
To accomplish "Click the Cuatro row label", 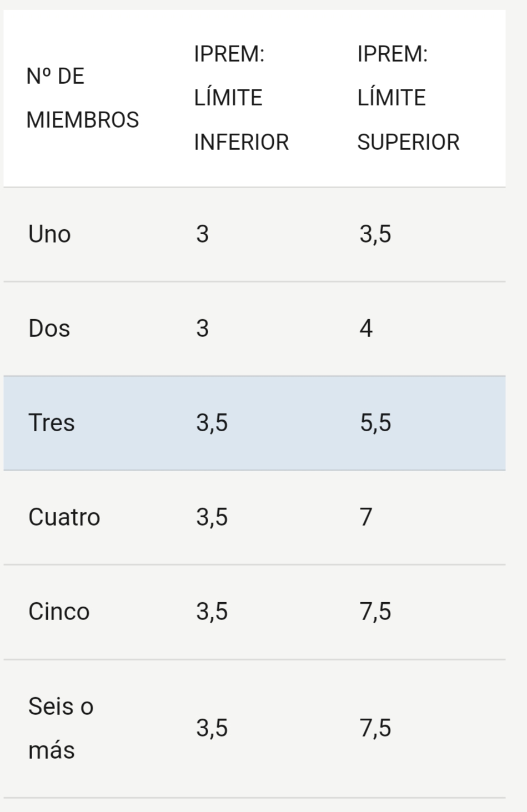I will (64, 517).
